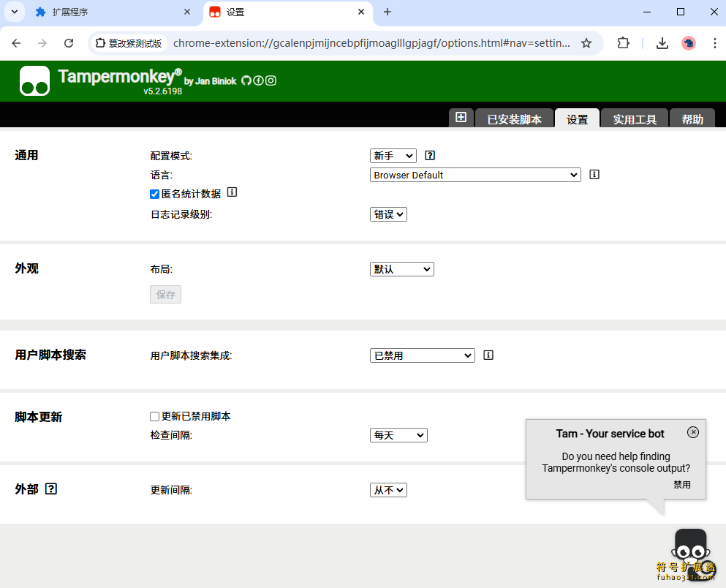Open 布局 dropdown showing 默认
The width and height of the screenshot is (726, 588).
[402, 269]
